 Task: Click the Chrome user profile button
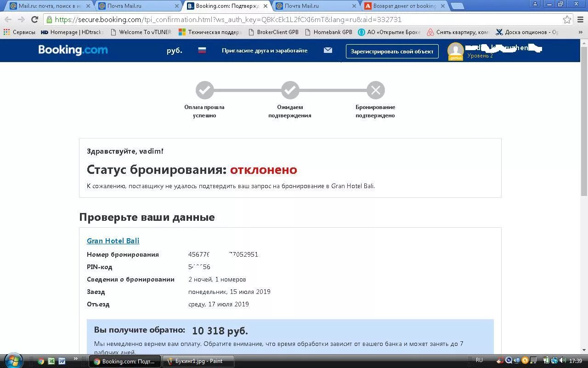[535, 4]
